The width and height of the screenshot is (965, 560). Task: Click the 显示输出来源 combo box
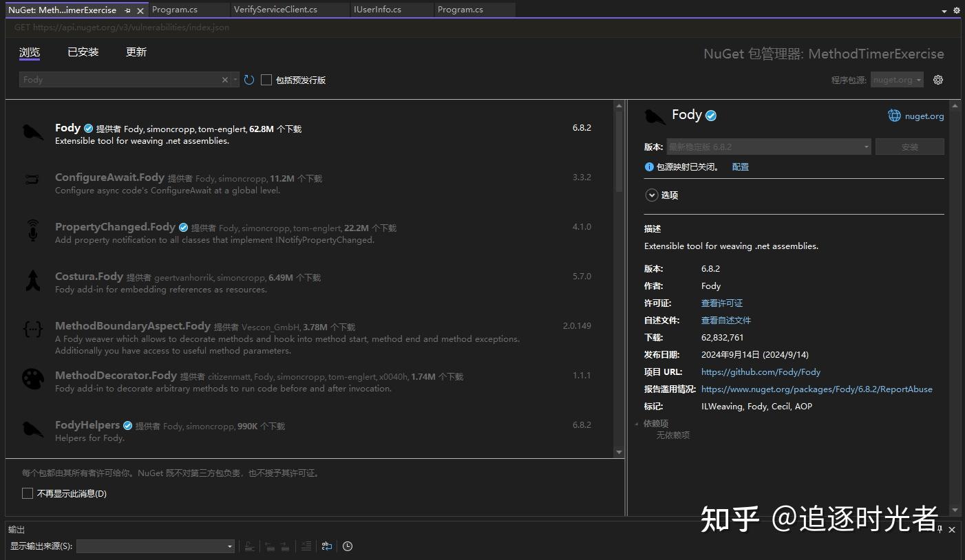tap(155, 546)
